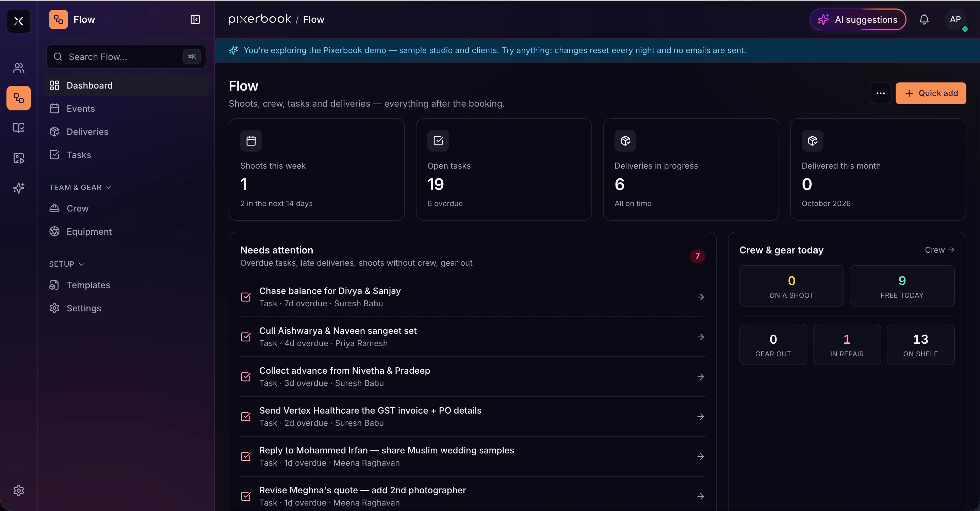The height and width of the screenshot is (511, 980).
Task: Check off Send Vertex Healthcare GST invoice task
Action: (x=246, y=417)
